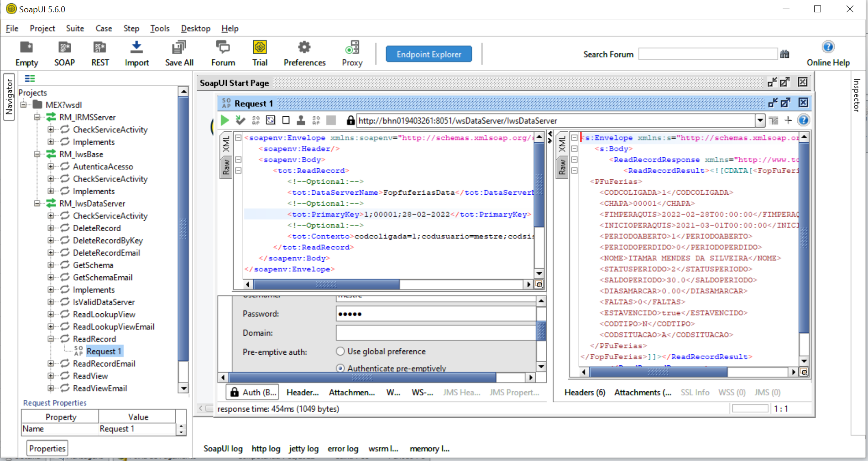The height and width of the screenshot is (461, 868).
Task: Open request editor help icon
Action: coord(803,120)
